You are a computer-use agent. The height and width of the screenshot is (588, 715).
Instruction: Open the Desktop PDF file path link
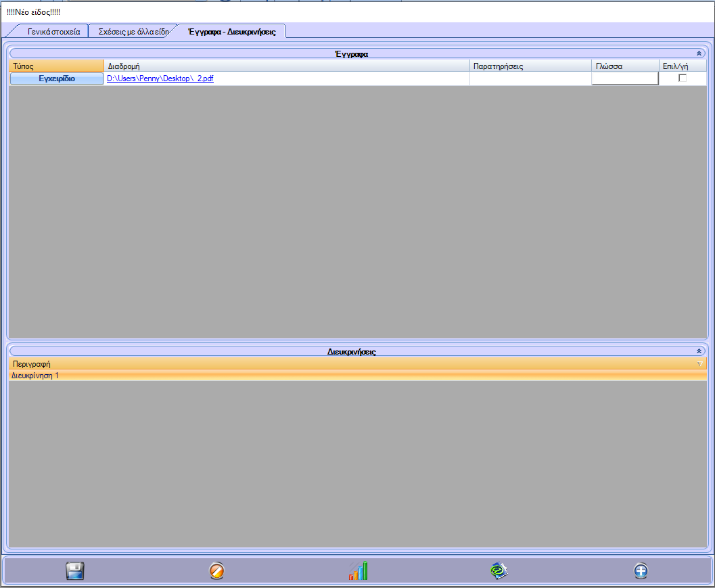[x=160, y=78]
